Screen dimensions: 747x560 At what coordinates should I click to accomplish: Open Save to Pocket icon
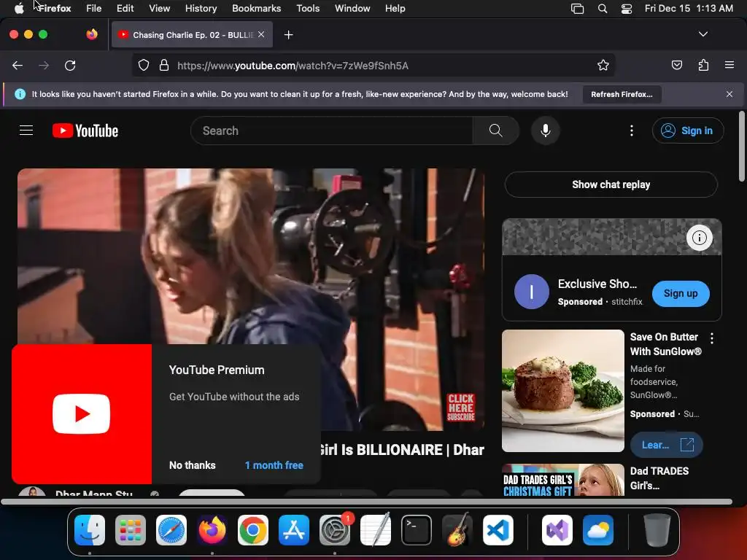(676, 65)
